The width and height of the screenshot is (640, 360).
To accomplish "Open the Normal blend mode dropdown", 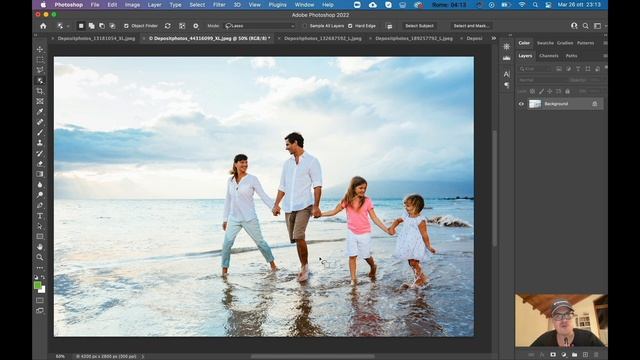I will click(x=542, y=80).
